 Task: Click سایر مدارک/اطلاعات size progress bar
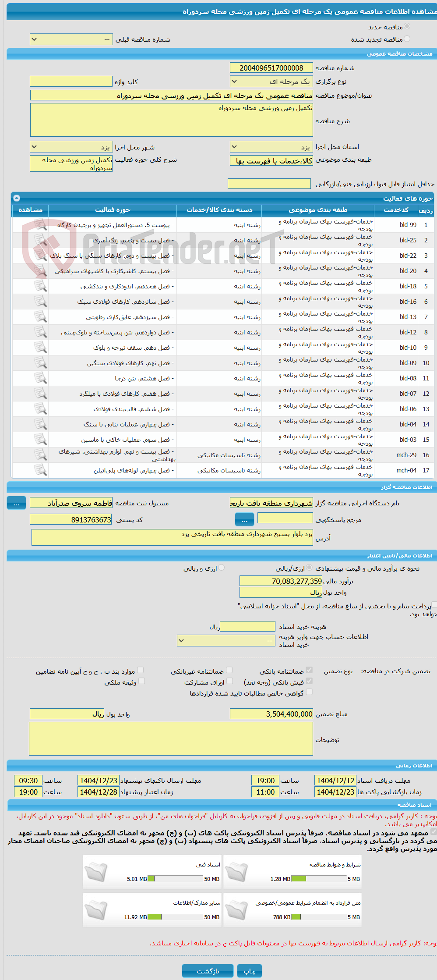pyautogui.click(x=176, y=917)
